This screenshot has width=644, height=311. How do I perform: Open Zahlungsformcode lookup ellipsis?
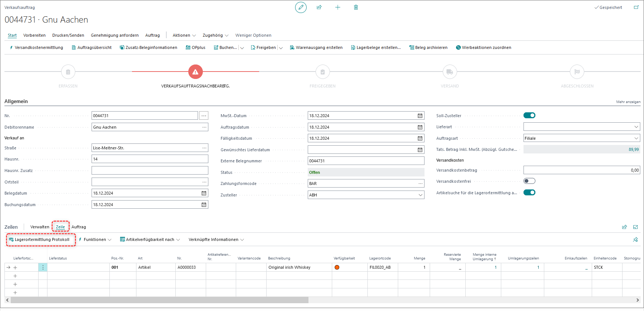[x=420, y=183]
